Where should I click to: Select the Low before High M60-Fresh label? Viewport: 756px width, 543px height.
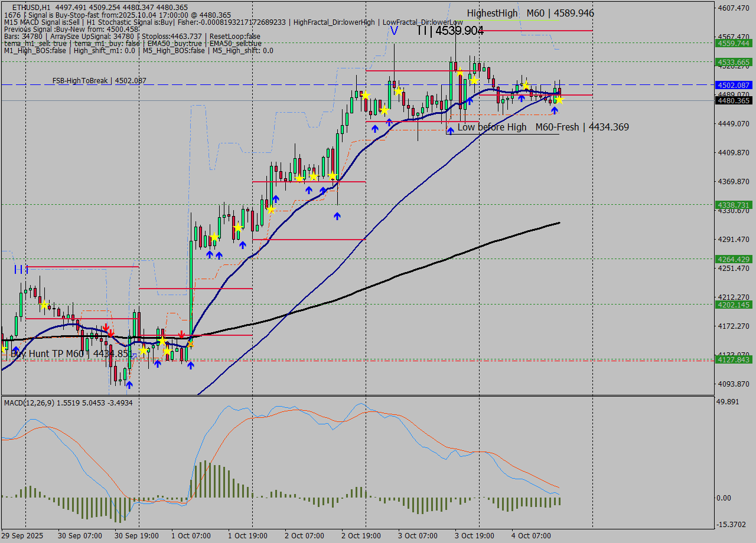(542, 127)
